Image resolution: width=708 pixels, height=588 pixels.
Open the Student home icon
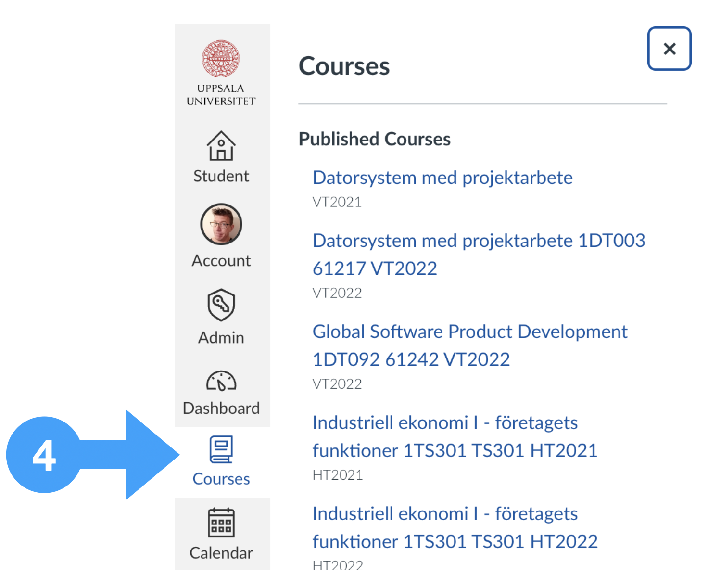[x=221, y=146]
